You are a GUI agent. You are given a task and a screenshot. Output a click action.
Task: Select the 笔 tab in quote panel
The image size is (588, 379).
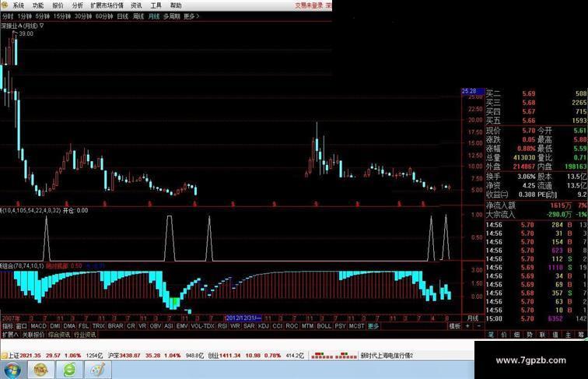491,335
